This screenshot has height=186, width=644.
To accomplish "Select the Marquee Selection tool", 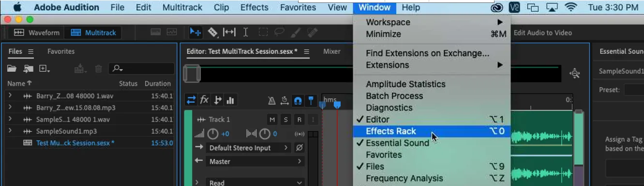I will click(x=263, y=32).
